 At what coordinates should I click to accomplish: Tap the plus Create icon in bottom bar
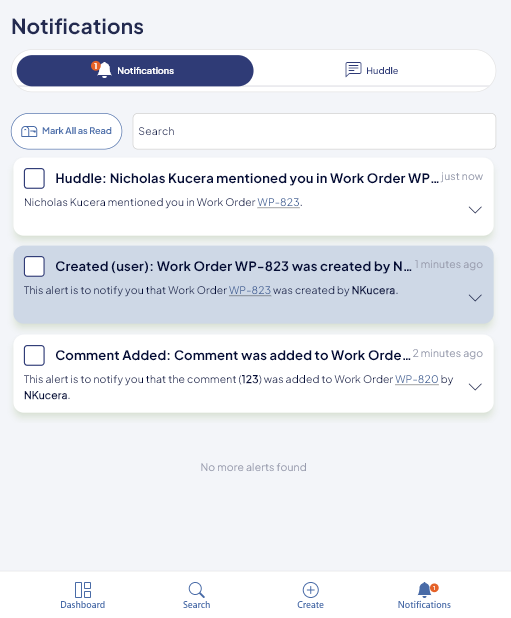coord(310,590)
